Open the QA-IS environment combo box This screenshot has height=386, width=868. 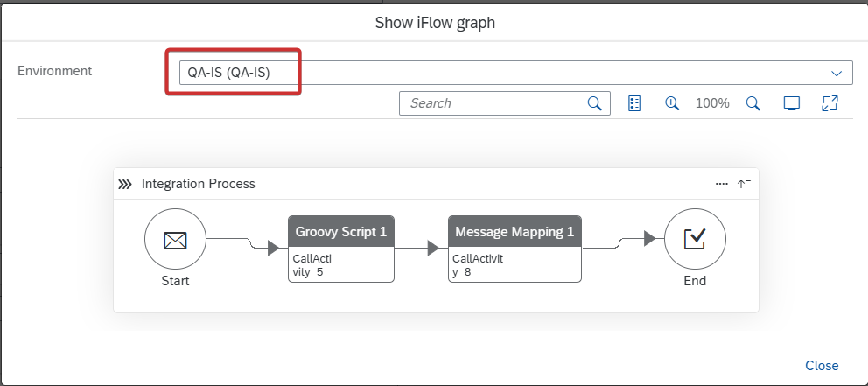(x=516, y=73)
